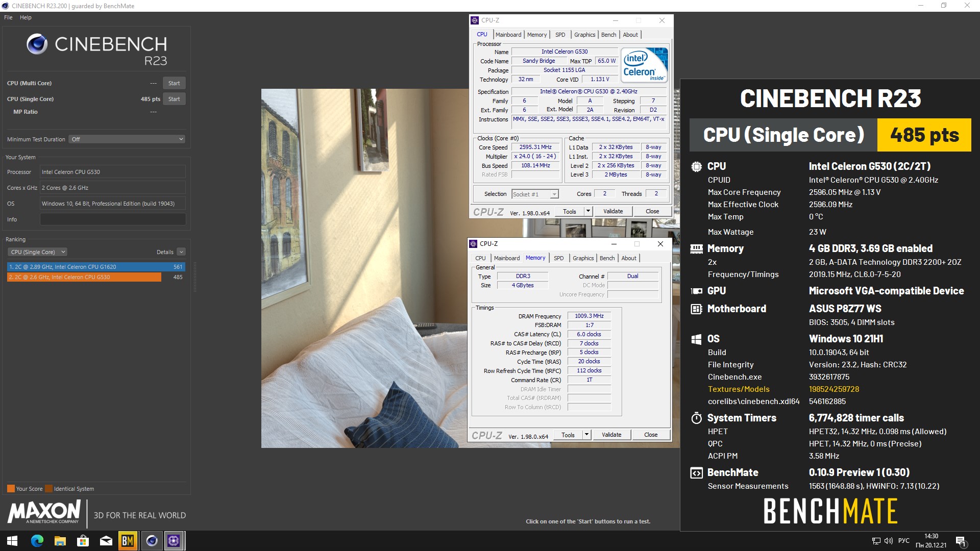Click Close button in lower CPU-Z
Screen dimensions: 980x551
click(651, 435)
